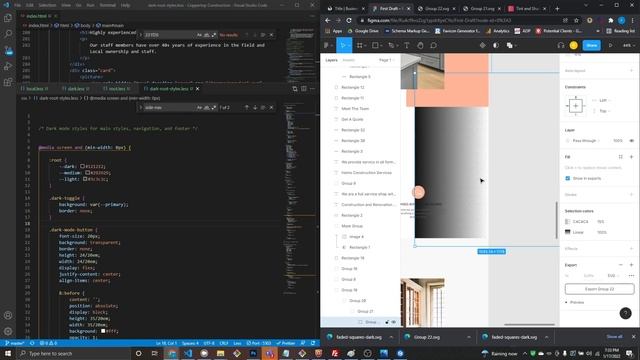Toggle Match Case in lower find widget
The height and width of the screenshot is (360, 640).
point(199,107)
